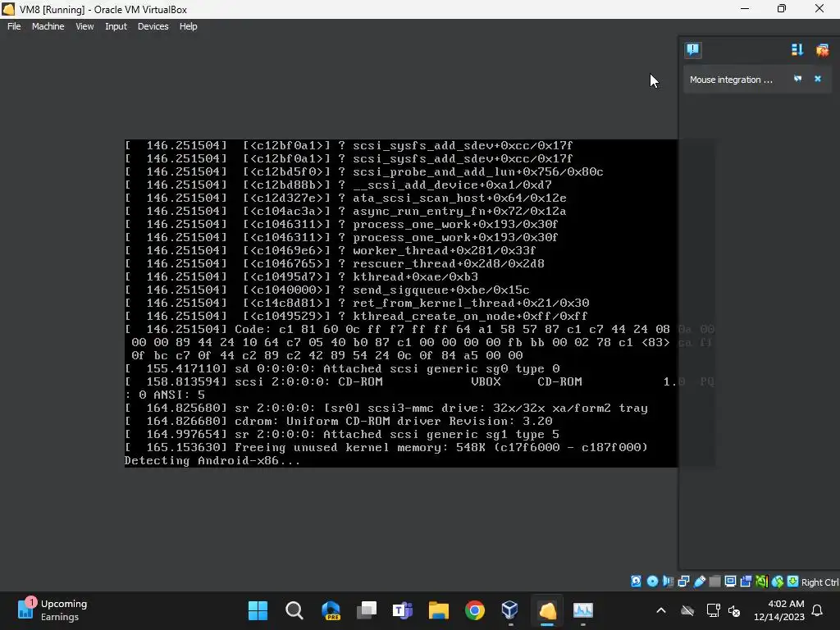This screenshot has width=840, height=630.
Task: Open Google Chrome from taskbar
Action: [x=475, y=610]
